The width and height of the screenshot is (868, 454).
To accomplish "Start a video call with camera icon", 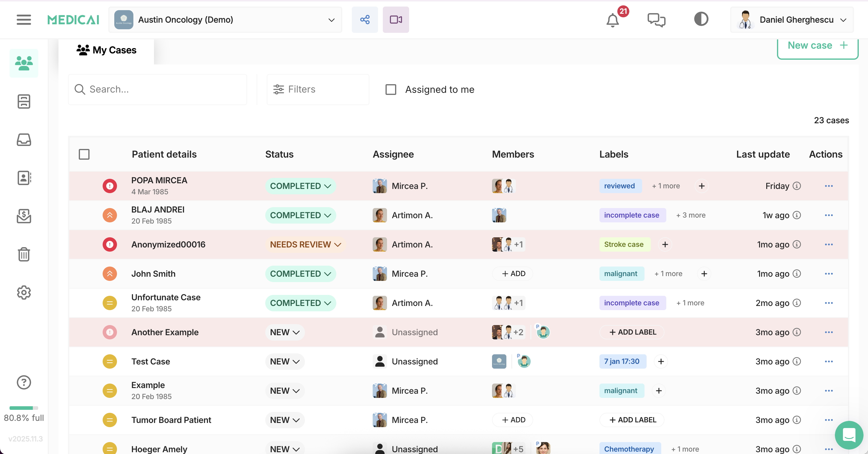I will click(x=396, y=19).
